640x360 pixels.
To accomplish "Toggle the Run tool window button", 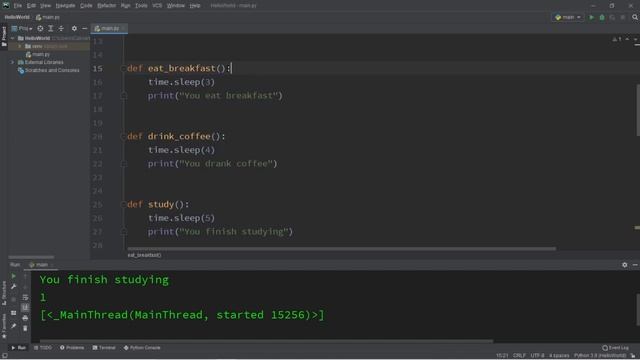I will pyautogui.click(x=18, y=348).
